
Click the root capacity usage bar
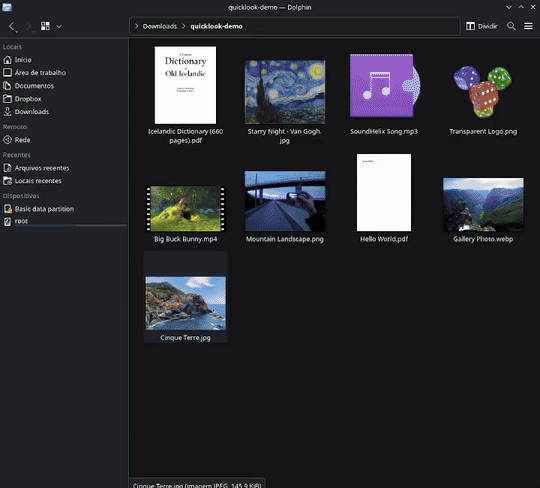[70, 226]
